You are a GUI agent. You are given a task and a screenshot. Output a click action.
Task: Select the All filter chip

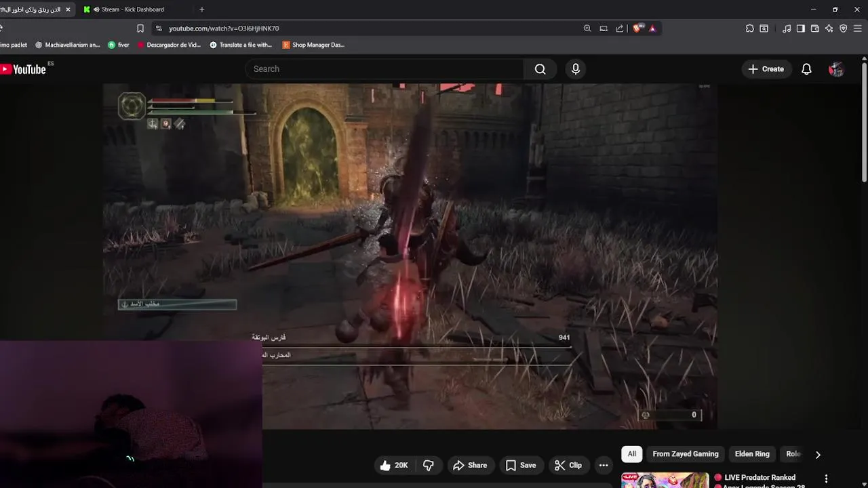point(632,454)
